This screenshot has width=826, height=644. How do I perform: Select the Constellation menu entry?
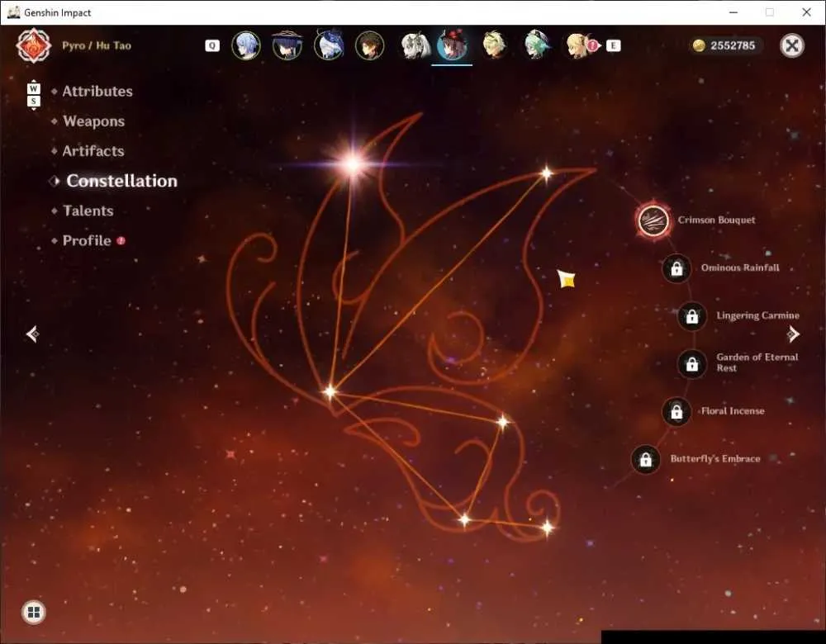[x=121, y=181]
